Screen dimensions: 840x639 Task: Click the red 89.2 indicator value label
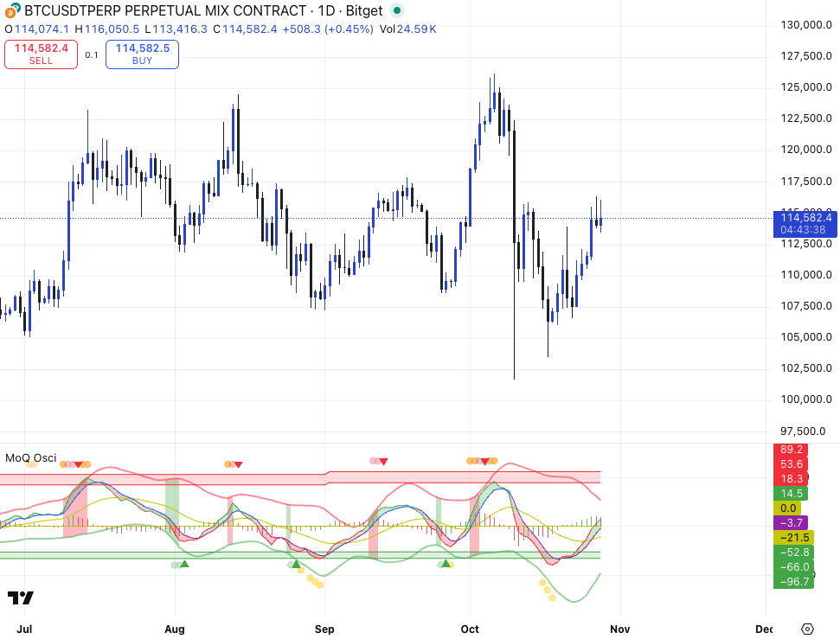coord(792,450)
